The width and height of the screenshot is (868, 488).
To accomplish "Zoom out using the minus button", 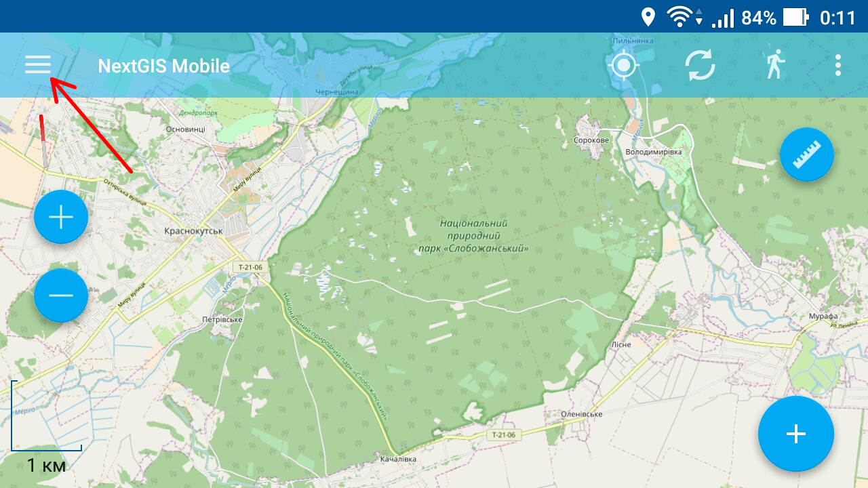I will (x=61, y=296).
